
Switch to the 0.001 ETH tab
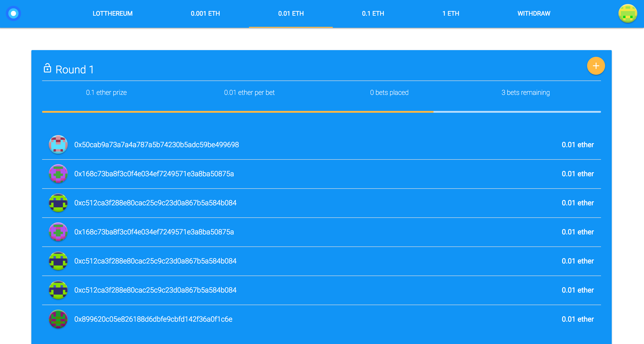coord(205,13)
